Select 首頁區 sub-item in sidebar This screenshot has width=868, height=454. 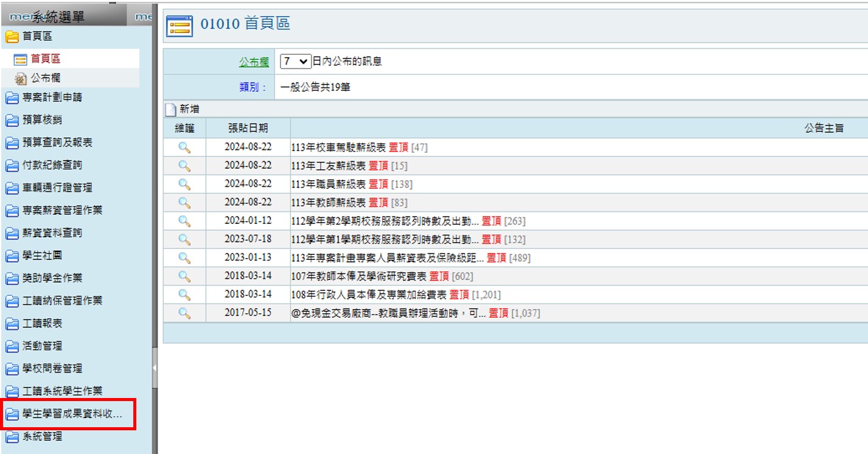pyautogui.click(x=46, y=59)
